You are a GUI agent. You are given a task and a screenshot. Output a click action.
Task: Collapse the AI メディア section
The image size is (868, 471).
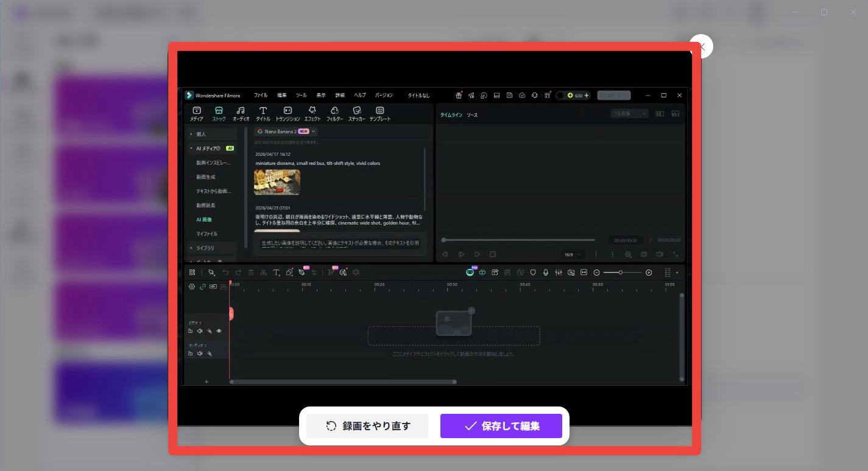pyautogui.click(x=212, y=148)
